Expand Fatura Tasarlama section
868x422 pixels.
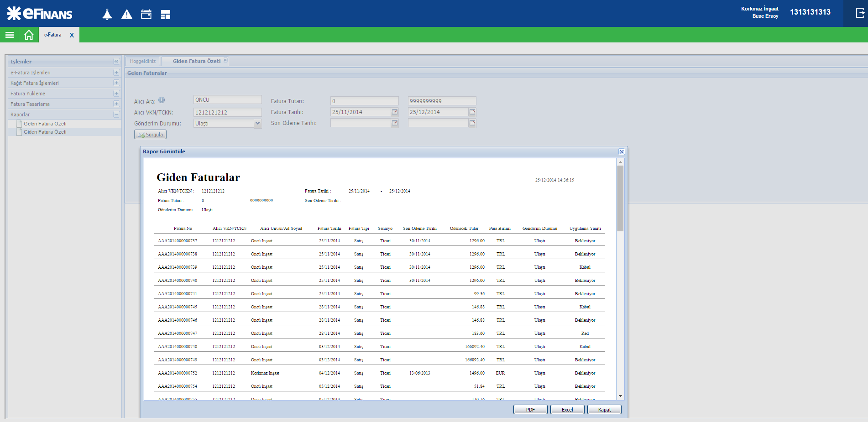point(116,104)
